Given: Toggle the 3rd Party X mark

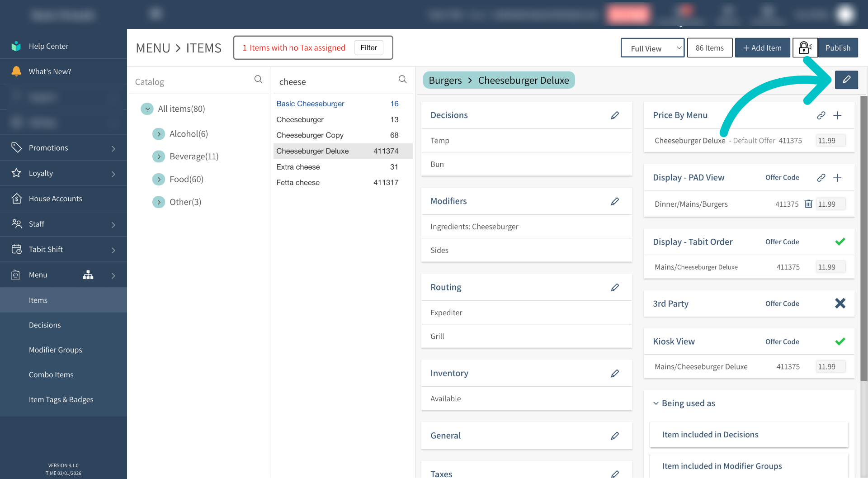Looking at the screenshot, I should pyautogui.click(x=840, y=304).
